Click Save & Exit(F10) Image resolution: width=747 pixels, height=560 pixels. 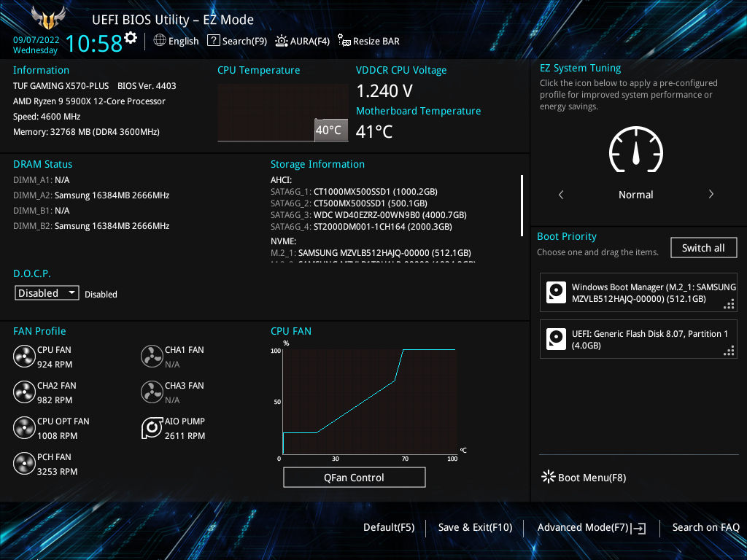pos(475,527)
